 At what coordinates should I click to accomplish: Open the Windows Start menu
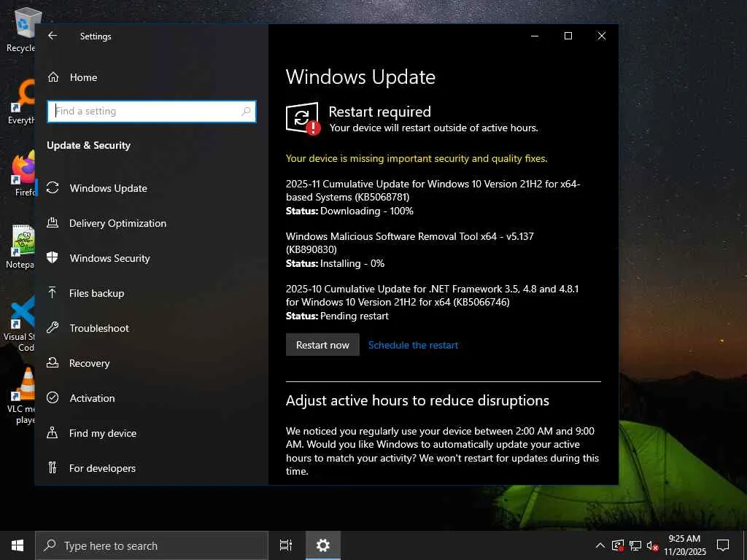pyautogui.click(x=18, y=545)
